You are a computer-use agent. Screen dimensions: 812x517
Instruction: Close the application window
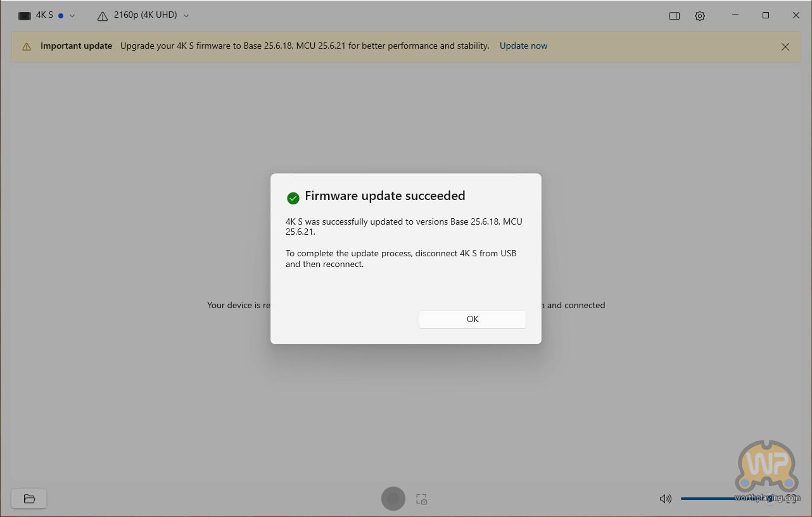796,15
